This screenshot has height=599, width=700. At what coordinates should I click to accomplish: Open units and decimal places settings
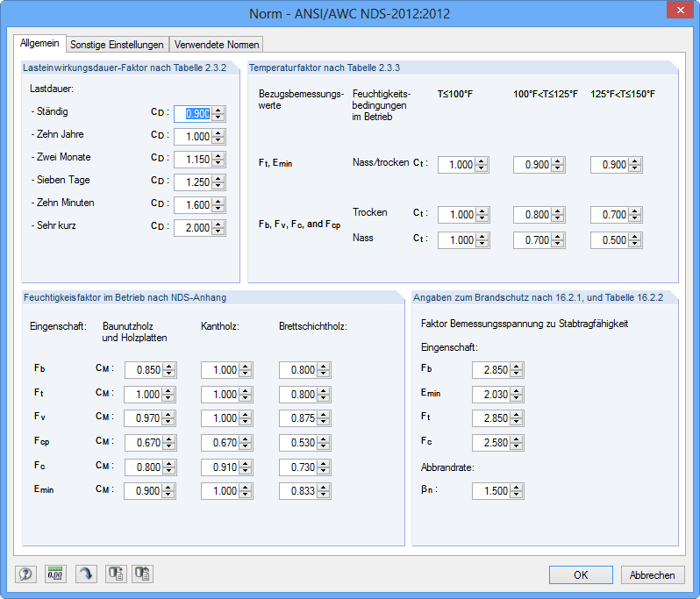55,574
